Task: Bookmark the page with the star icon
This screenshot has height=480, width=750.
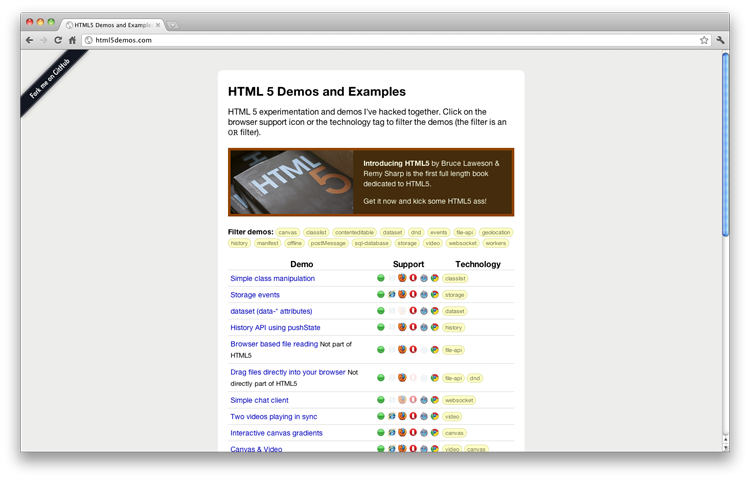Action: click(704, 40)
